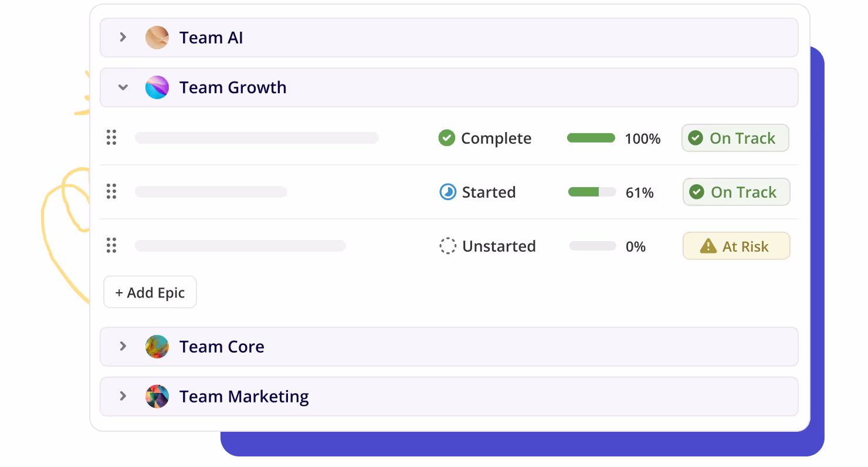The image size is (868, 467).
Task: Expand the Team Core section chevron
Action: 123,346
